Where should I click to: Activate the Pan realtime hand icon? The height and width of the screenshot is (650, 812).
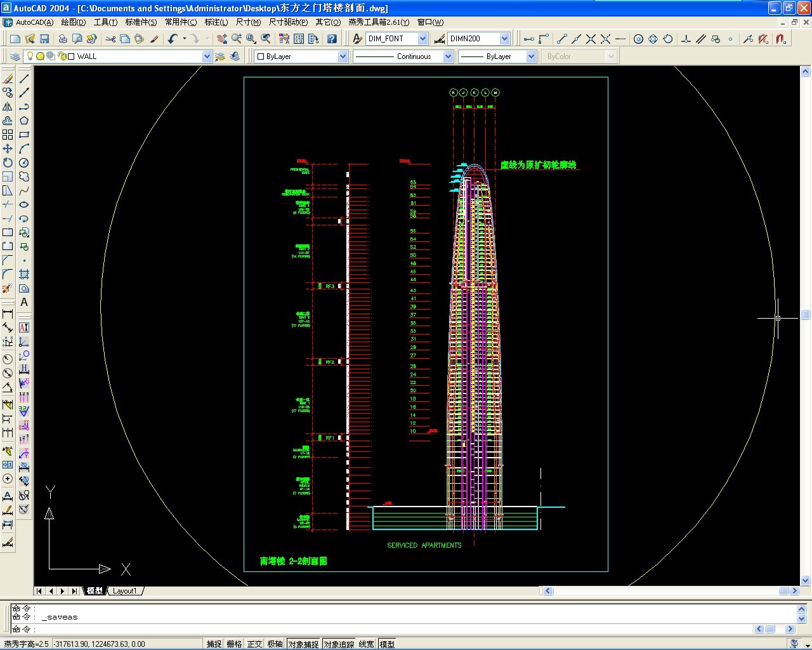pyautogui.click(x=221, y=39)
